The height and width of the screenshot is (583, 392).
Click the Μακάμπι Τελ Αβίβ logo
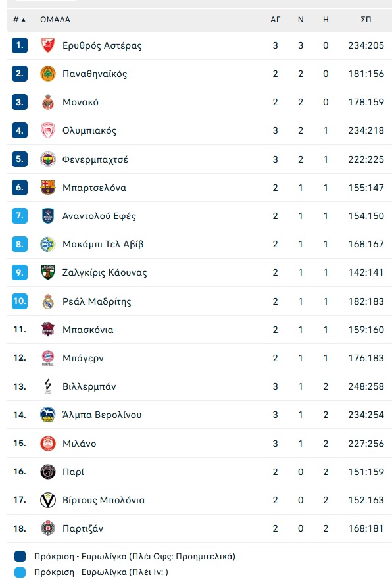pos(48,244)
